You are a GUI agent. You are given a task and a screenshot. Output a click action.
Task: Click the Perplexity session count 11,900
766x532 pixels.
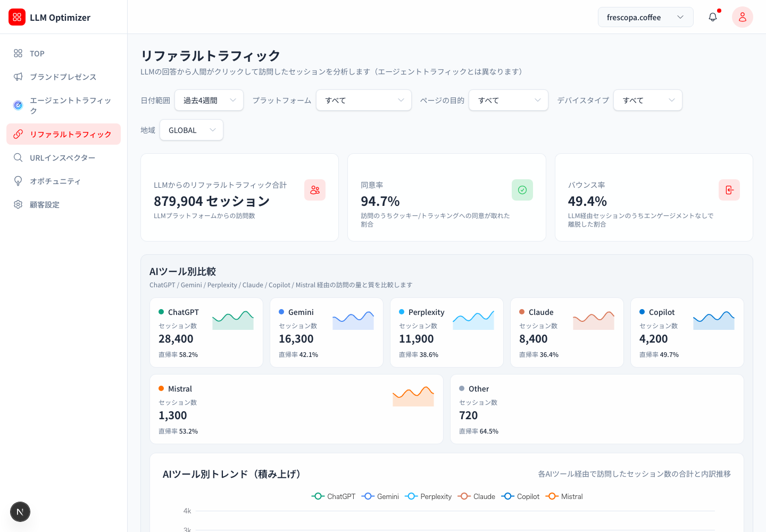417,339
